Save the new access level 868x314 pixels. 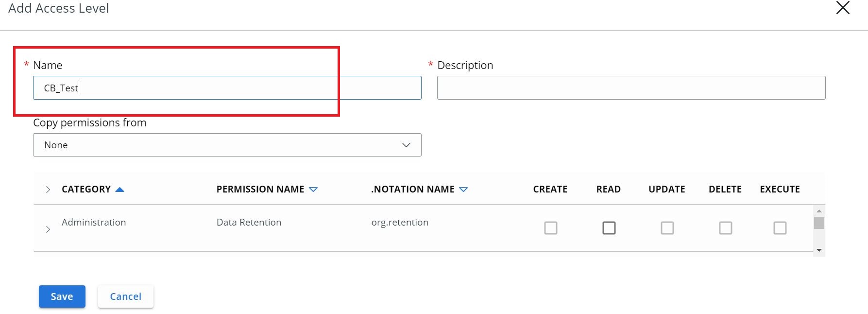(x=62, y=297)
